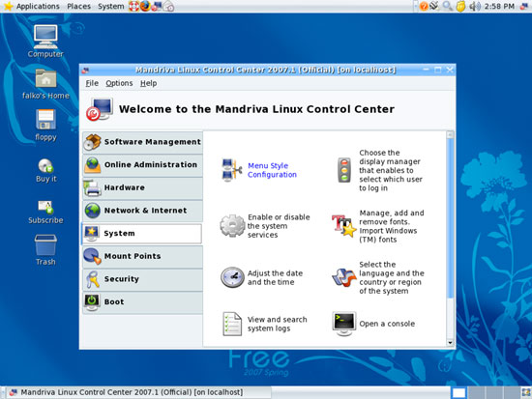Open the fonts management icon

click(x=343, y=226)
